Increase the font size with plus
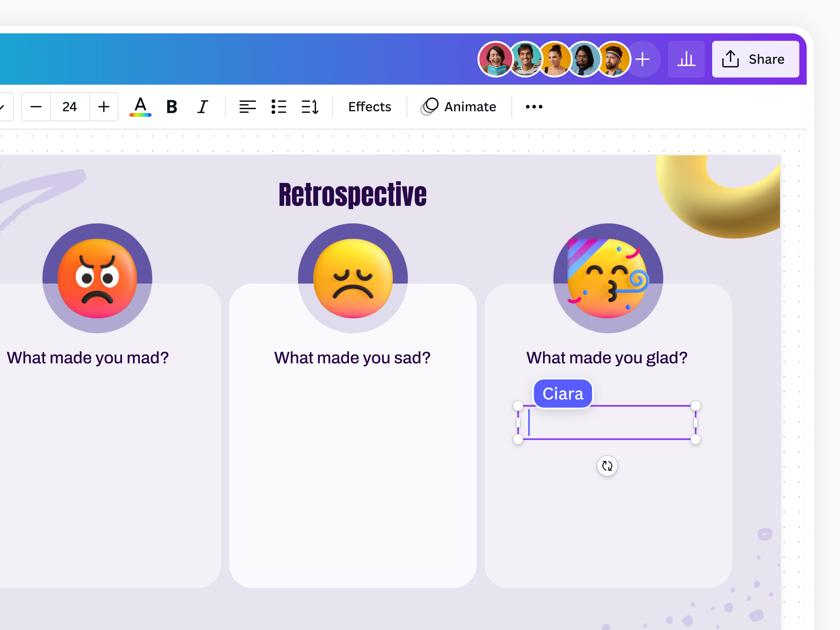The image size is (840, 630). click(103, 107)
